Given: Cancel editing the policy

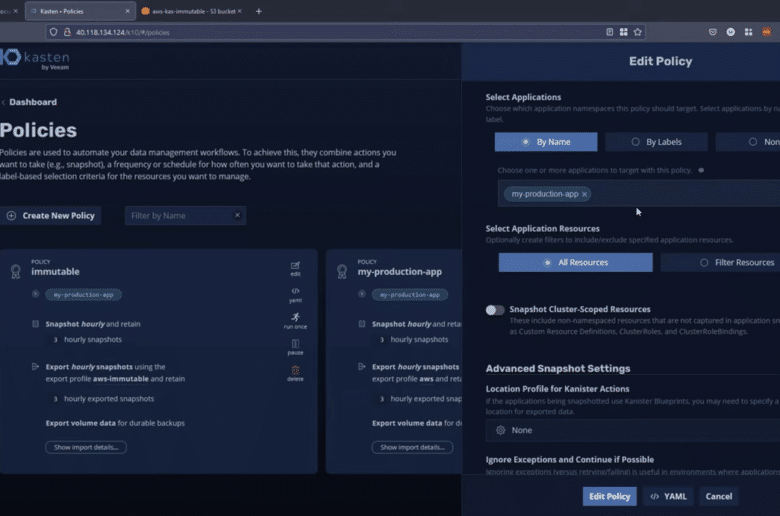Looking at the screenshot, I should tap(718, 496).
